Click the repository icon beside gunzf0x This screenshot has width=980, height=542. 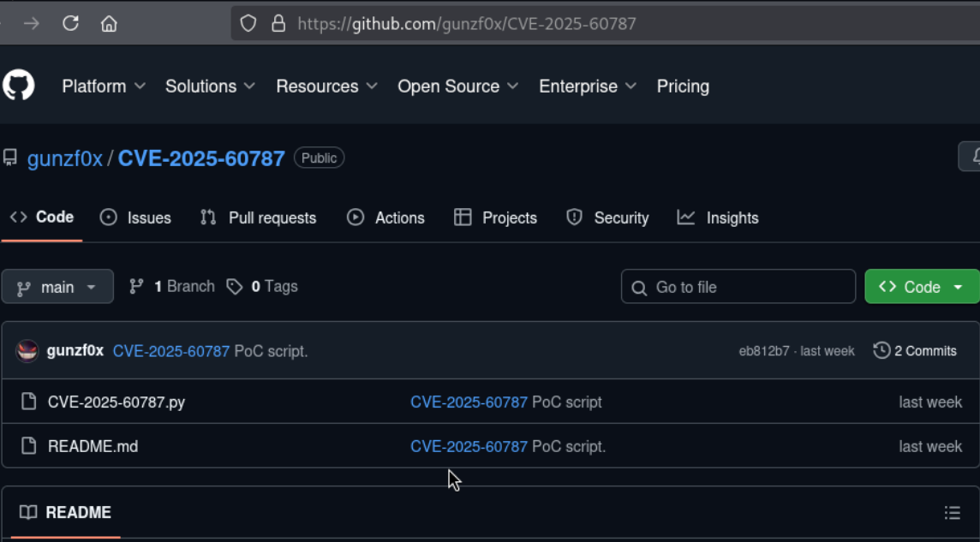tap(10, 158)
